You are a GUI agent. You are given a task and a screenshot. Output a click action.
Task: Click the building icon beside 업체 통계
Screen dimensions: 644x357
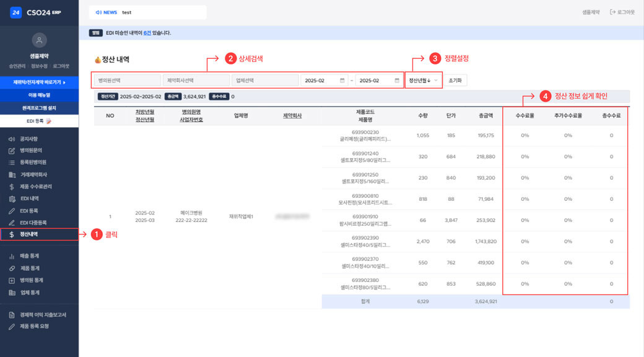point(12,293)
